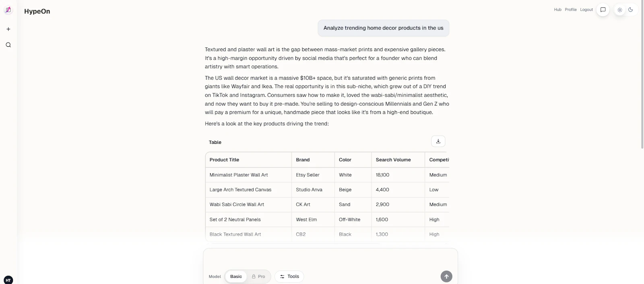The height and width of the screenshot is (284, 644).
Task: Open the Profile page
Action: [x=571, y=10]
